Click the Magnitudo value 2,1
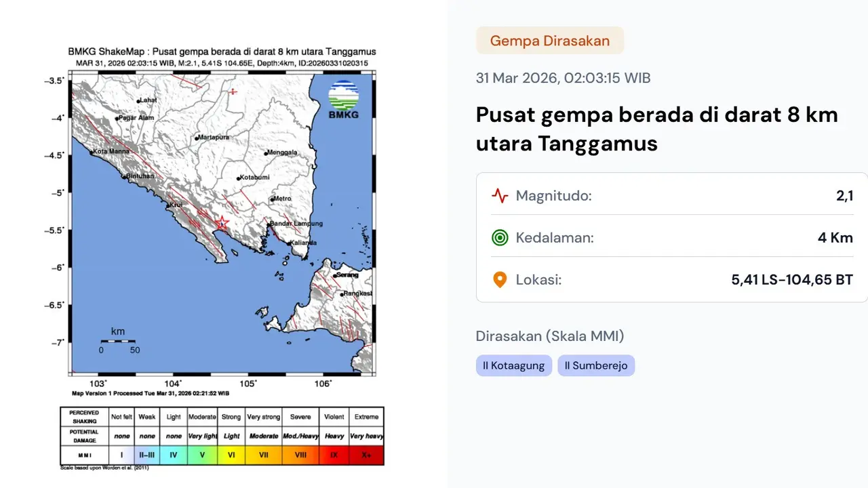 (844, 196)
